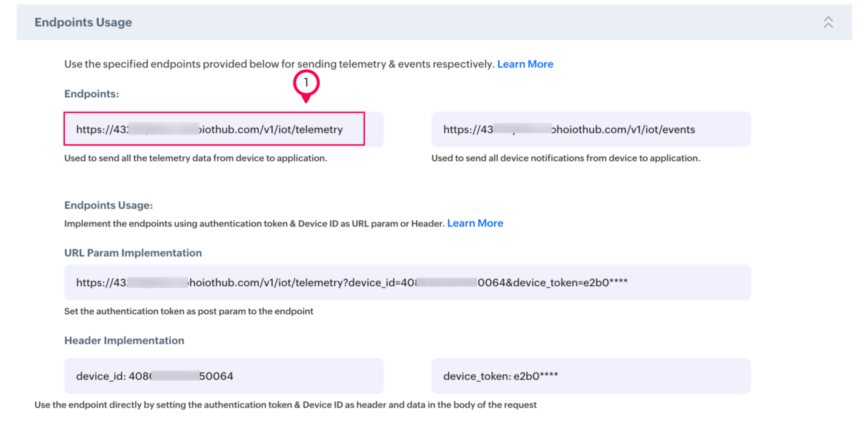Screen dimensions: 868x430
Task: Select the telemetry endpoint URL box
Action: 214,129
